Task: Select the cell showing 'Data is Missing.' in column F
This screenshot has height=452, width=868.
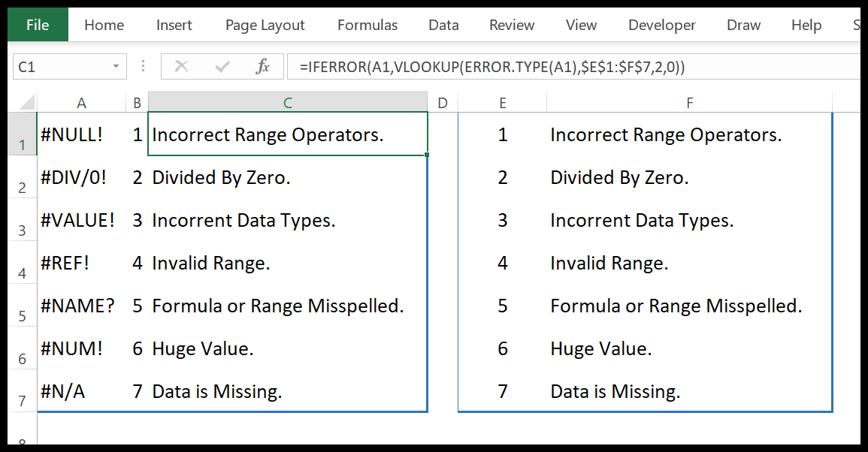Action: coord(688,391)
